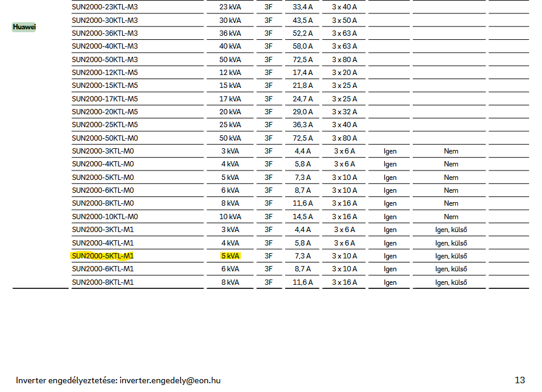
Task: Click SUN2000-17KTL-M5 model cell
Action: pos(105,99)
